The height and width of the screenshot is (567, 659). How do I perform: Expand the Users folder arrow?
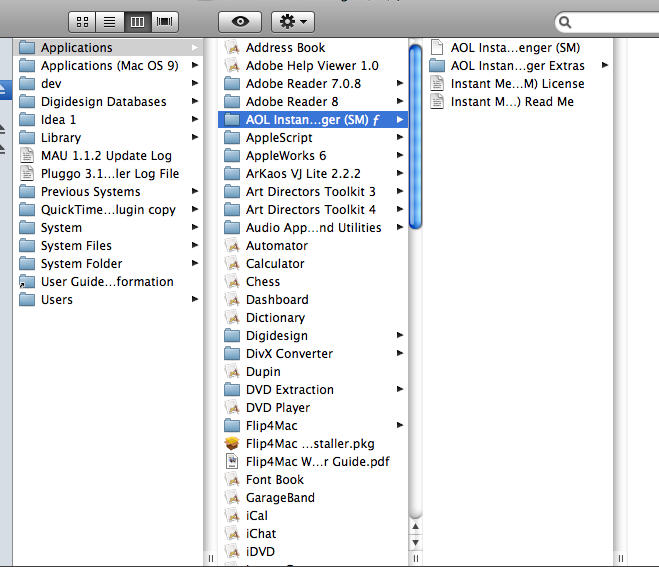pyautogui.click(x=195, y=299)
